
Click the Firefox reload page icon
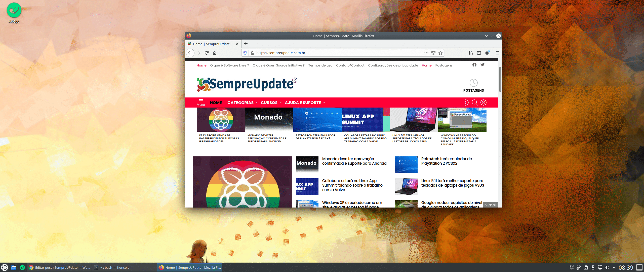[x=207, y=53]
